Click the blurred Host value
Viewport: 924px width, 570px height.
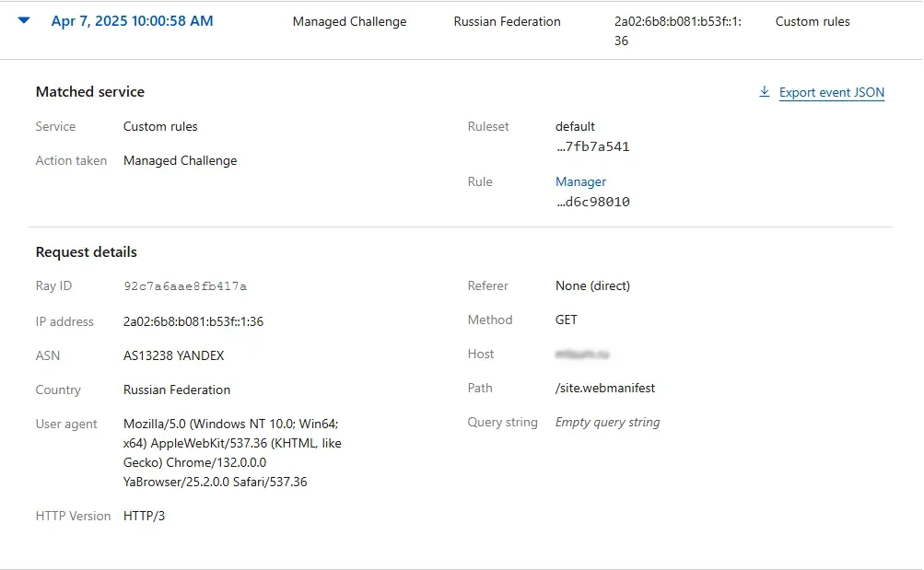(582, 355)
